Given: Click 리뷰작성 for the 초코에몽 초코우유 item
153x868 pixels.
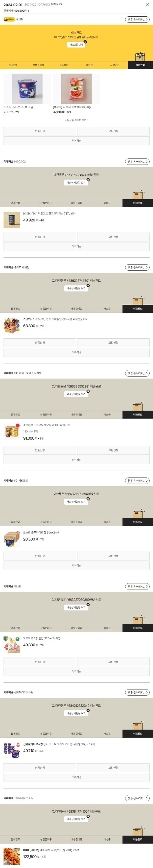Looking at the screenshot, I should (x=76, y=460).
